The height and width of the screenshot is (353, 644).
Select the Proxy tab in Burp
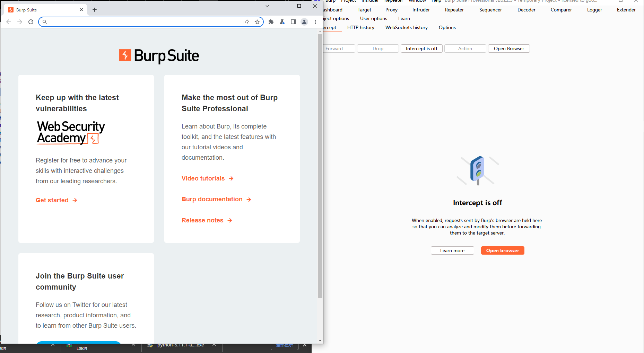click(x=391, y=10)
